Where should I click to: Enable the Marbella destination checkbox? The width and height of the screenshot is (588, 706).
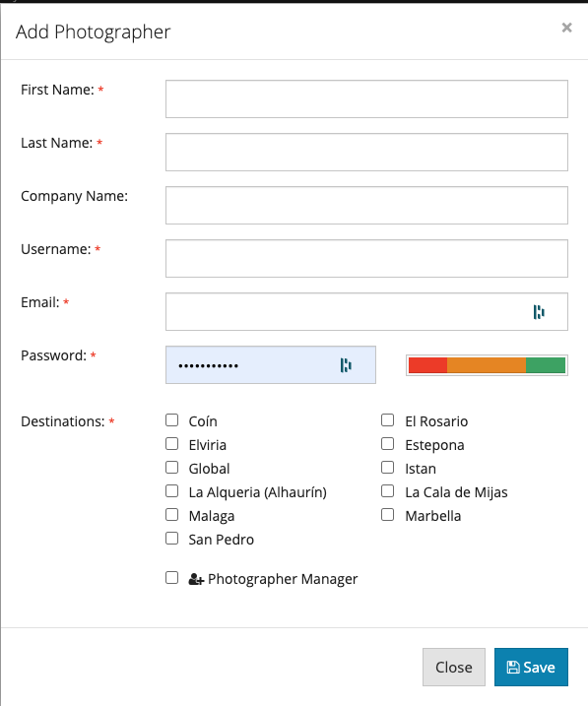pos(388,515)
